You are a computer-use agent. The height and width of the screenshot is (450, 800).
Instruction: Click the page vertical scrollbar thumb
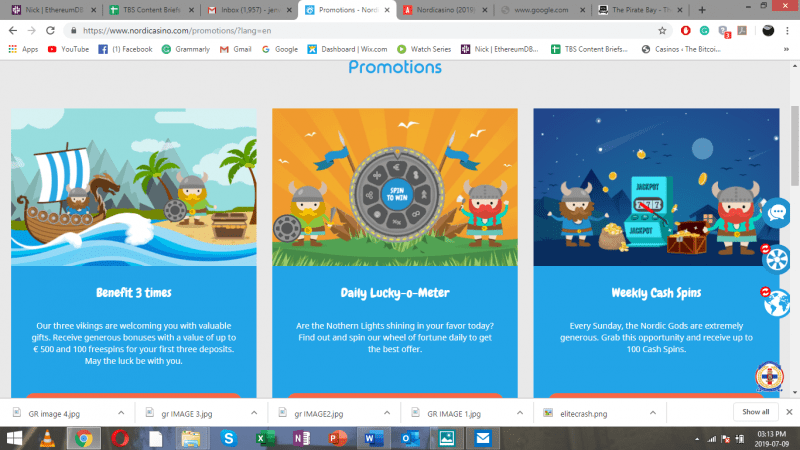point(795,146)
